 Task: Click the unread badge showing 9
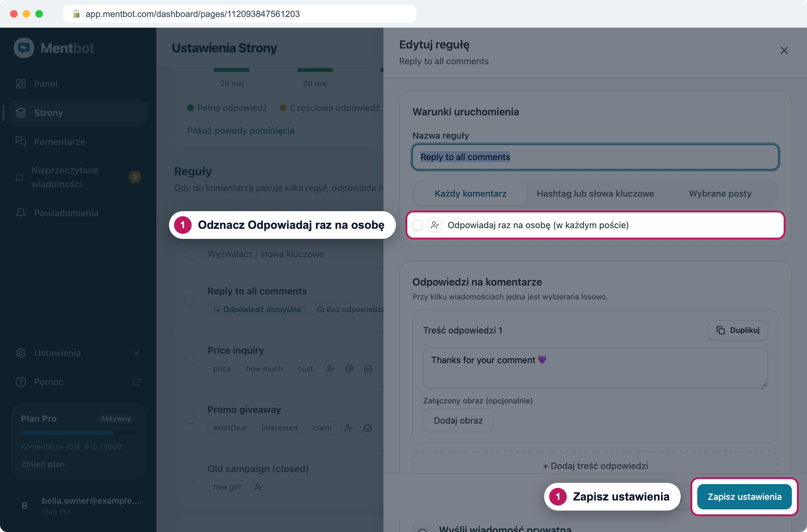click(135, 177)
